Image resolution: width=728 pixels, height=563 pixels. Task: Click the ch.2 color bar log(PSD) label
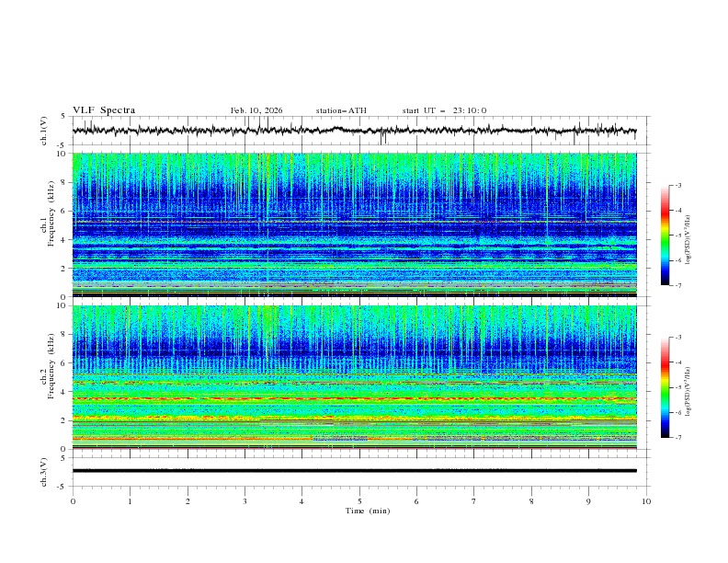pyautogui.click(x=688, y=392)
